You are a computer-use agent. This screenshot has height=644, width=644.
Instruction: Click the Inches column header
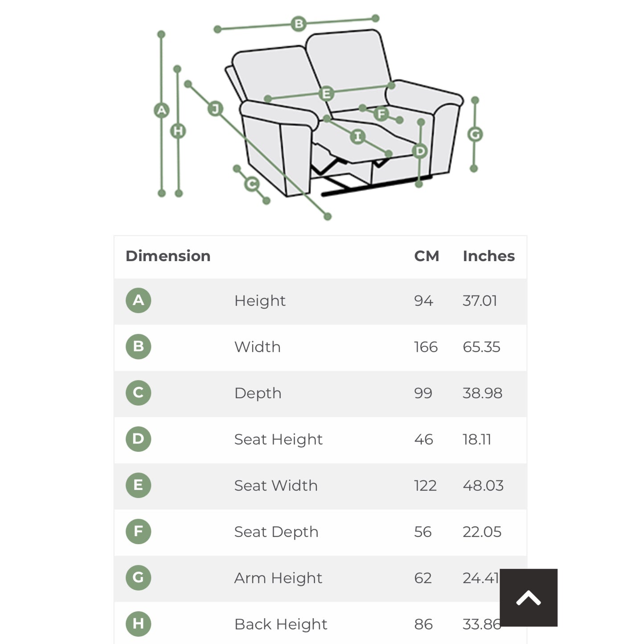(x=488, y=256)
